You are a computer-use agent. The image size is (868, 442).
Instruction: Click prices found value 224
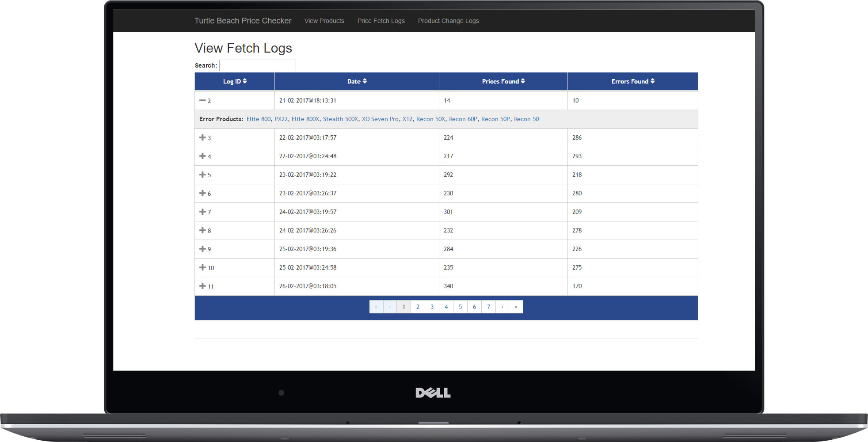448,137
